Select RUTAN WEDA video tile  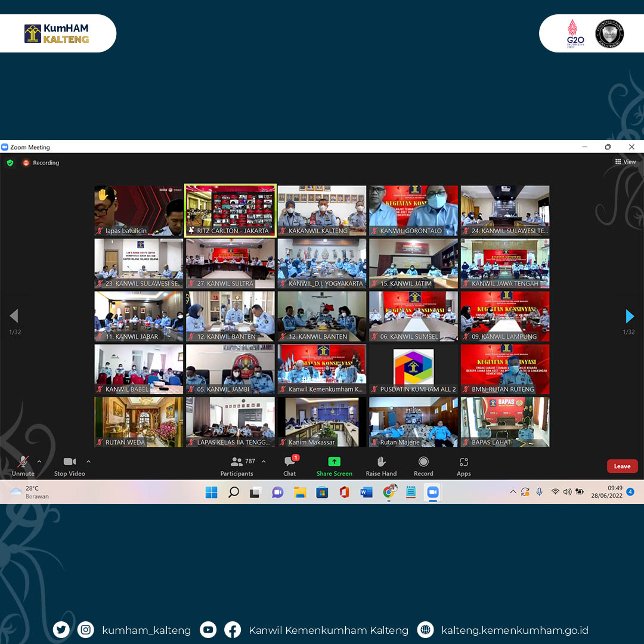point(139,422)
